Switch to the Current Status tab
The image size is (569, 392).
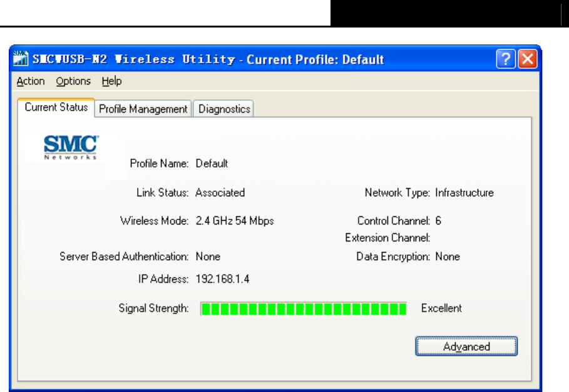56,108
